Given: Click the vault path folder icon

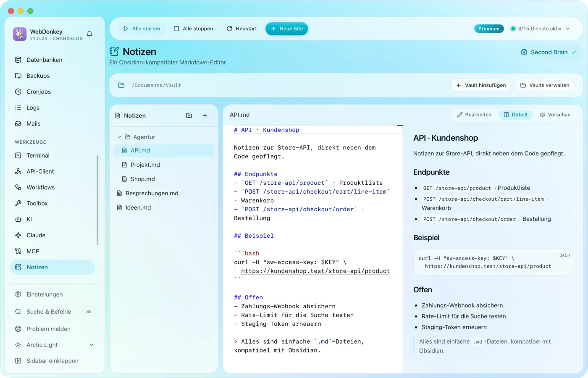Looking at the screenshot, I should tap(121, 85).
